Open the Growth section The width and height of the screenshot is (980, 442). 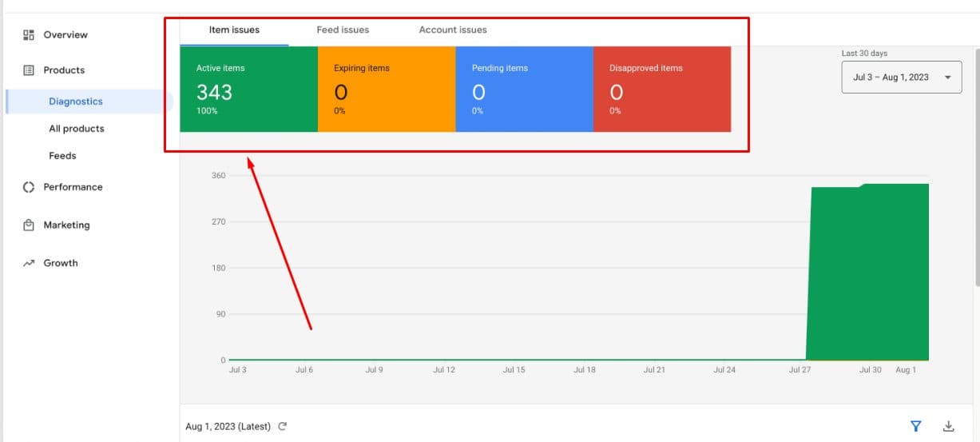61,263
